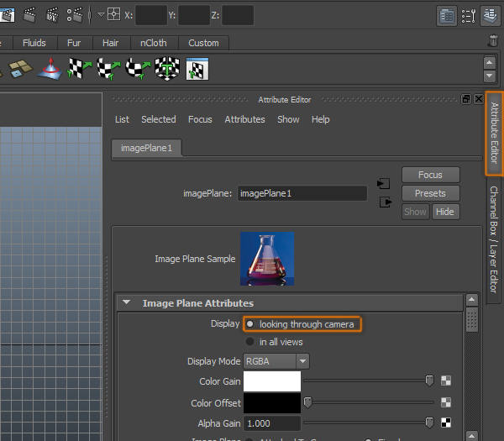
Task: Click the IPR render clapperboard icon
Action: click(52, 15)
